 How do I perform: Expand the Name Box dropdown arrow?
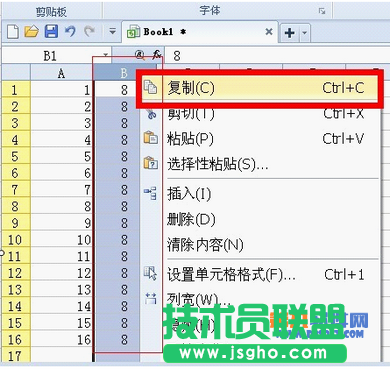click(x=106, y=55)
